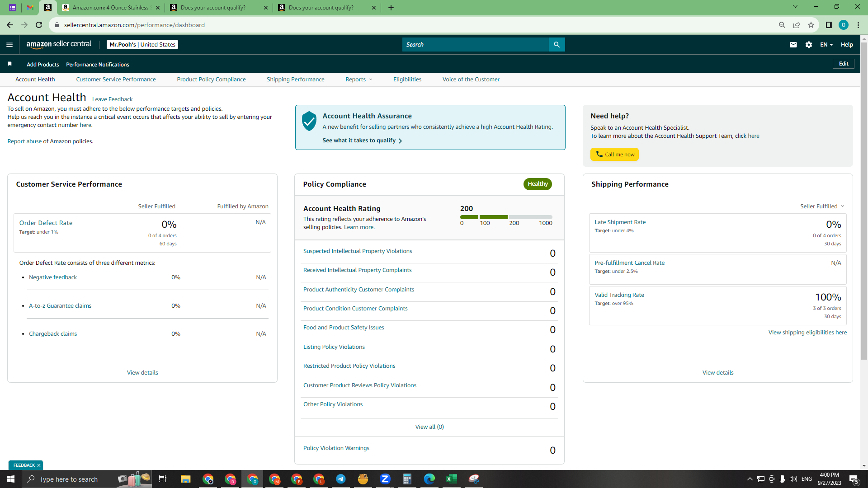Open the Seller Central hamburger menu

[x=9, y=44]
